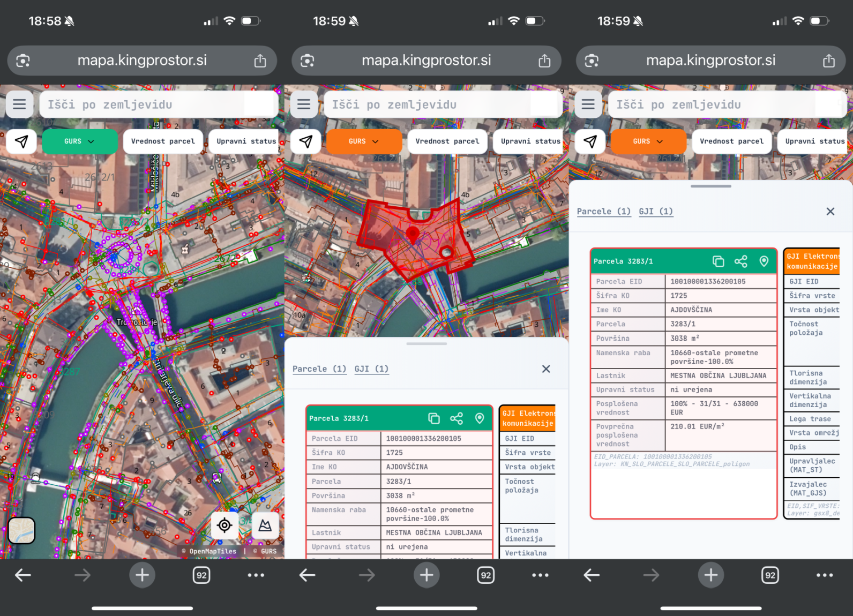
Task: Tap the basemap thumbnail on the left map
Action: pos(22,530)
